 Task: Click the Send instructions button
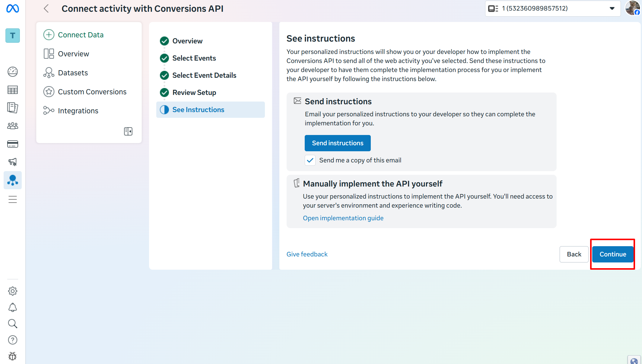tap(338, 143)
